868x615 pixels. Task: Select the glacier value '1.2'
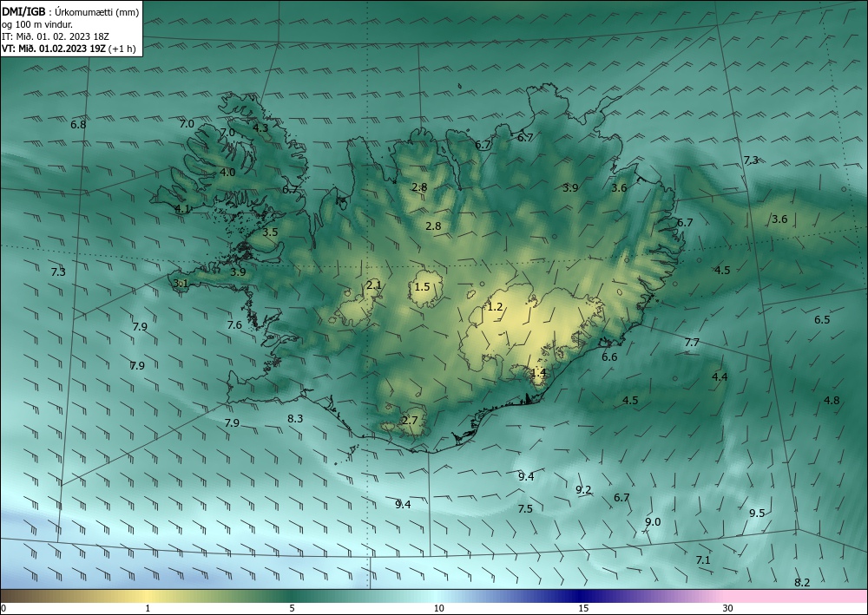coord(495,306)
